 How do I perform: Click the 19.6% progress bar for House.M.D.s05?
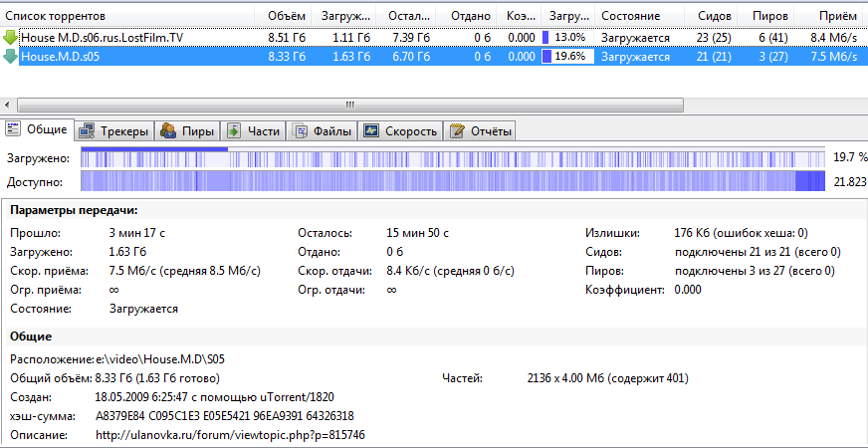568,57
